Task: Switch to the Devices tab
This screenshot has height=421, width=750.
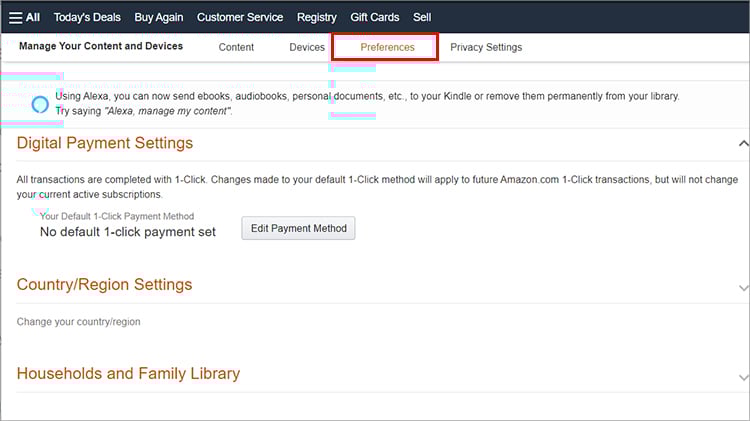Action: (307, 47)
